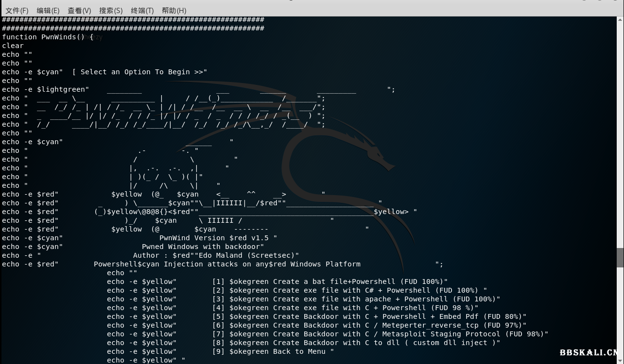The width and height of the screenshot is (624, 364).
Task: Open the 查看(V) menu
Action: 79,10
